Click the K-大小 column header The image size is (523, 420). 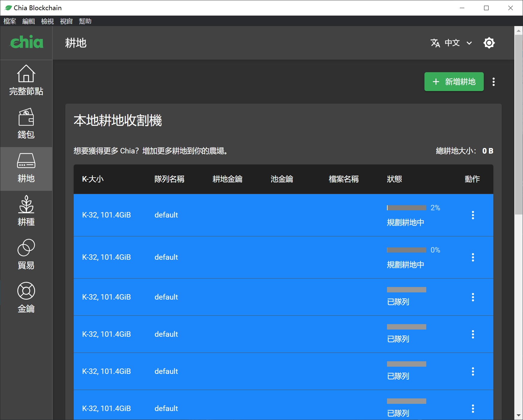pos(93,179)
